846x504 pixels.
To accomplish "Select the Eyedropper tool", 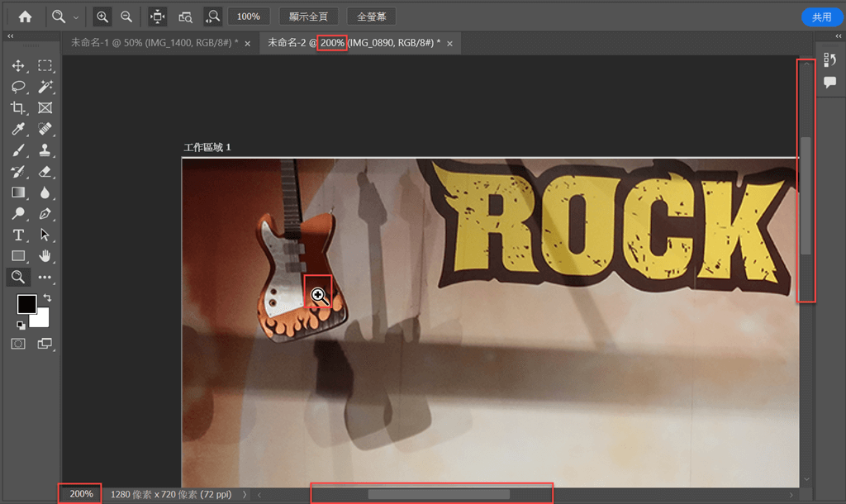I will pyautogui.click(x=18, y=129).
